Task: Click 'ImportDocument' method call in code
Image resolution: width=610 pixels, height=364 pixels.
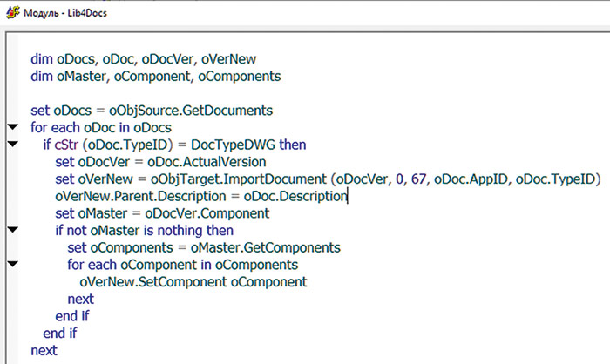Action: (275, 179)
